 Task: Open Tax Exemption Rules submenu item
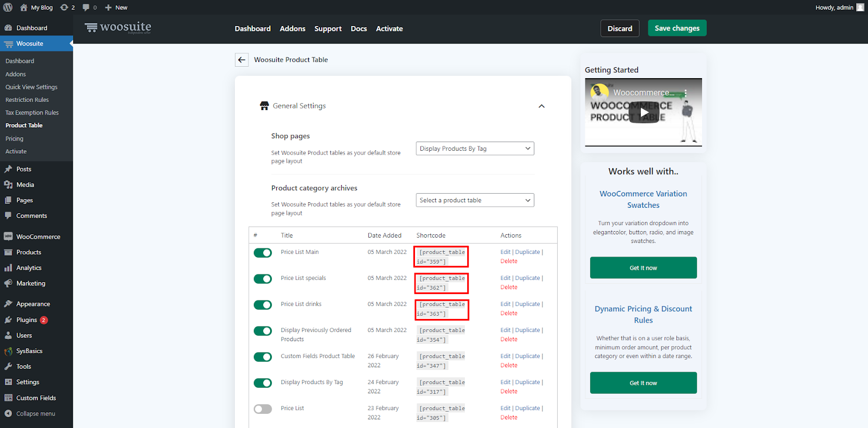pos(32,113)
